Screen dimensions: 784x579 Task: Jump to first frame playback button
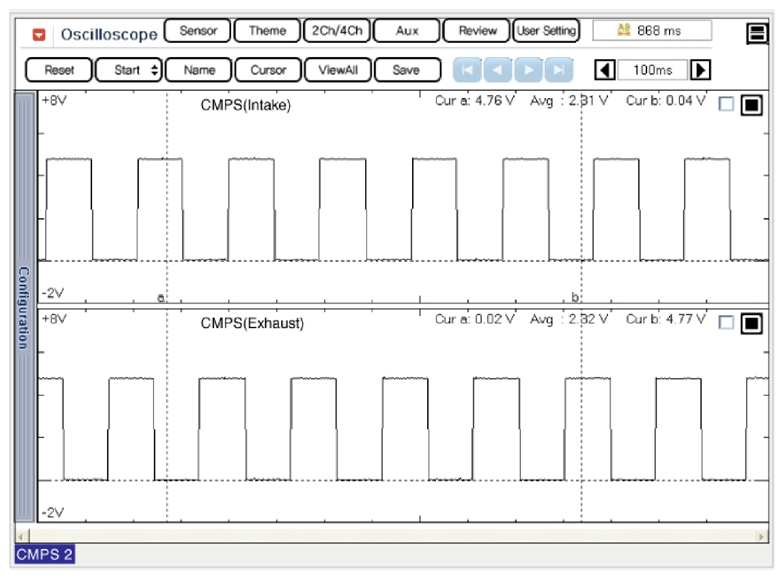pyautogui.click(x=468, y=70)
